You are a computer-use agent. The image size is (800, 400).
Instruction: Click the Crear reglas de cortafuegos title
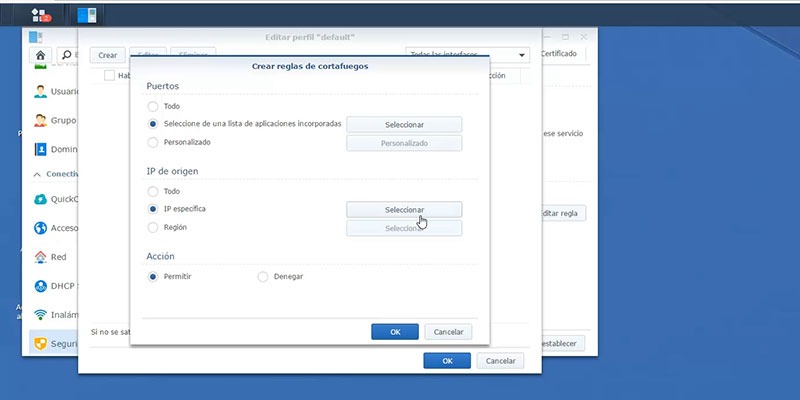(x=310, y=66)
